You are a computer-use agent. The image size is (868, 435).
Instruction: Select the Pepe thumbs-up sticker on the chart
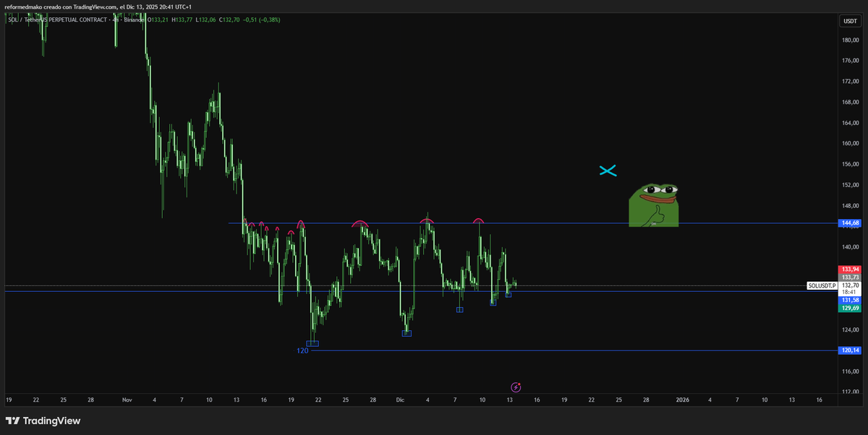tap(654, 204)
